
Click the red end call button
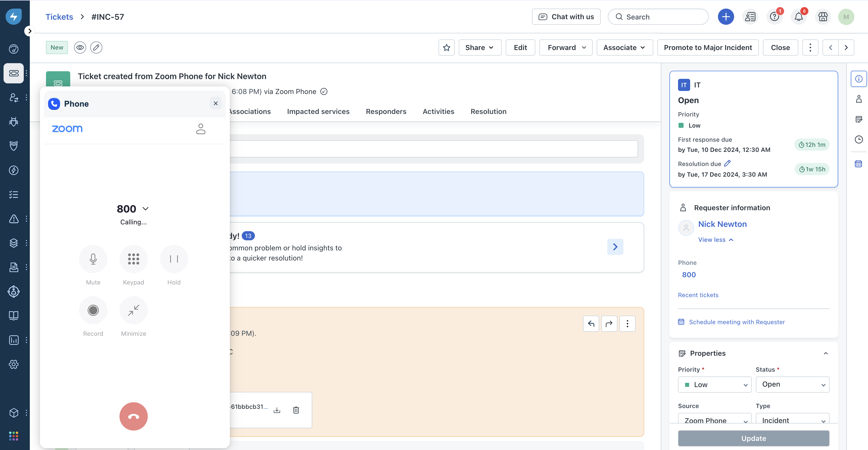click(x=133, y=416)
